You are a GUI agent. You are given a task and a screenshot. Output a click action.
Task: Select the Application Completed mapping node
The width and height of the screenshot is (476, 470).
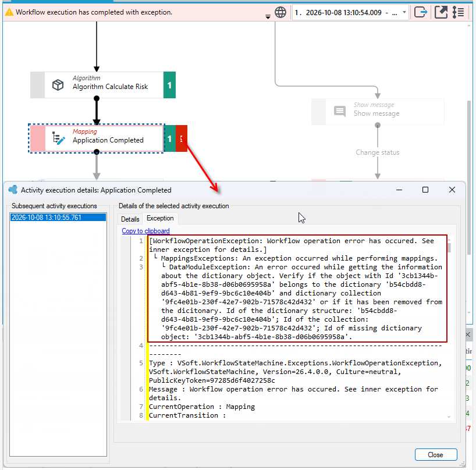click(97, 138)
